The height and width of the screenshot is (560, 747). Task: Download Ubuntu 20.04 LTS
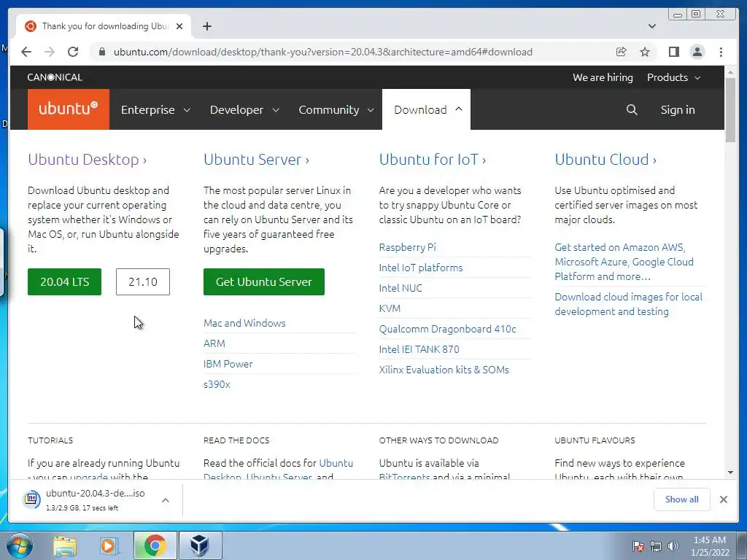[x=64, y=281]
